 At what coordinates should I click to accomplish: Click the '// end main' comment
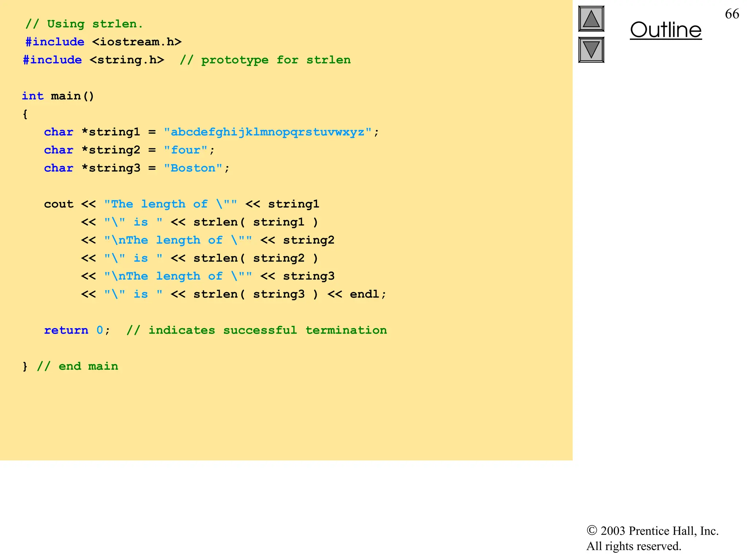pyautogui.click(x=78, y=366)
